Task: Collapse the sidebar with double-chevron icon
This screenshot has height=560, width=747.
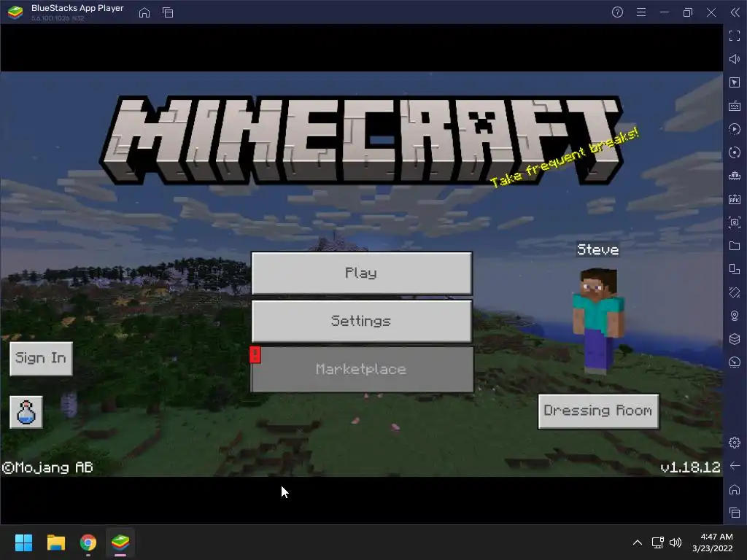Action: (735, 12)
